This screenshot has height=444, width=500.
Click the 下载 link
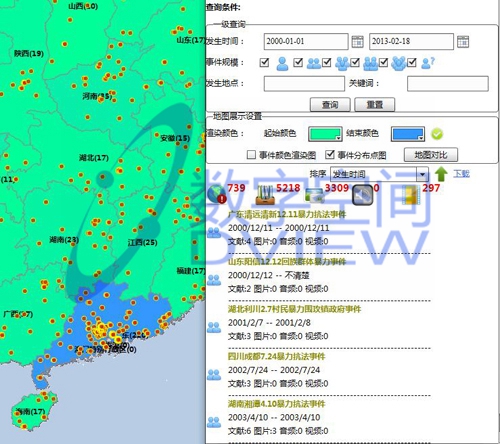461,173
